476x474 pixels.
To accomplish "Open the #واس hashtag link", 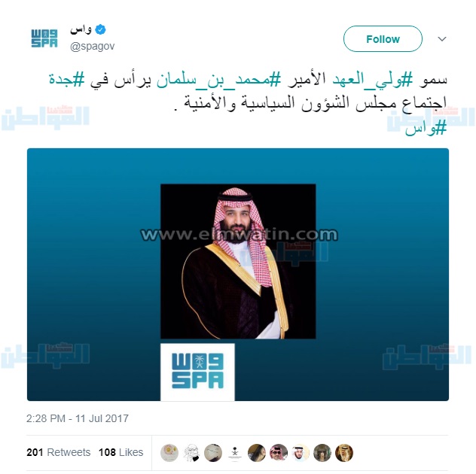I will point(426,128).
